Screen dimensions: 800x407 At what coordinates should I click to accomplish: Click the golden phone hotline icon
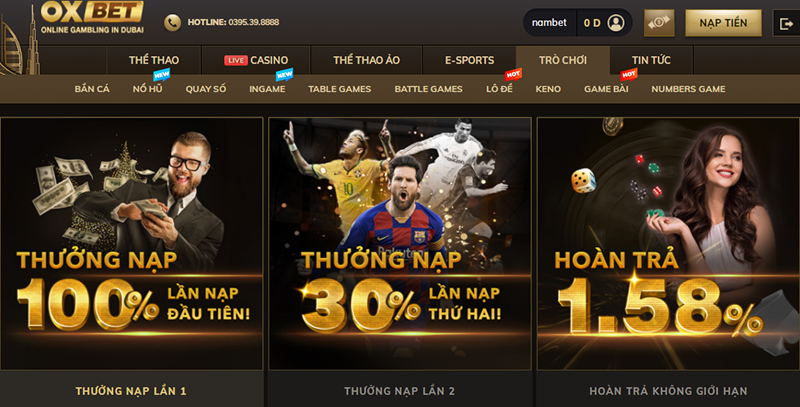click(172, 22)
